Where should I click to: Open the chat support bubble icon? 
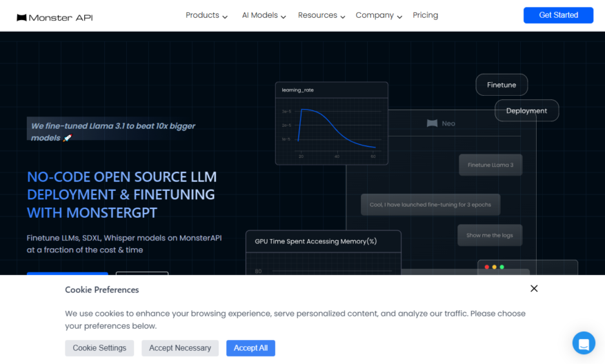(x=584, y=343)
